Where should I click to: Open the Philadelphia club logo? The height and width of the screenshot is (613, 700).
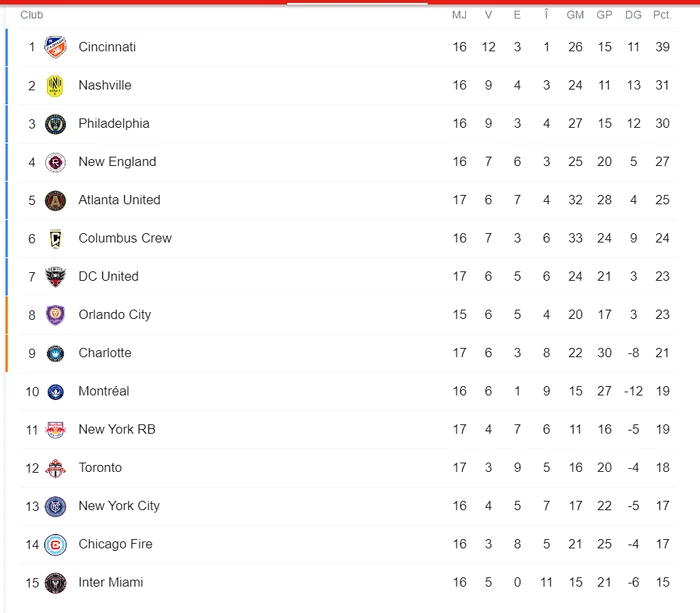click(55, 124)
